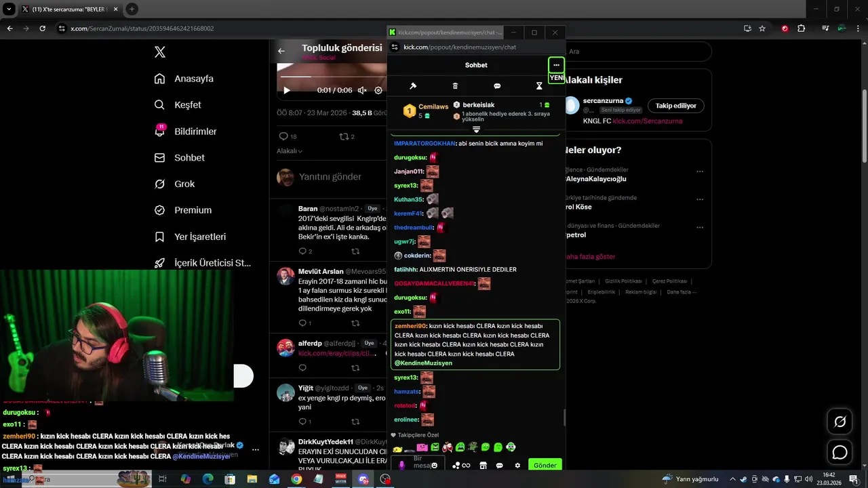This screenshot has width=868, height=488.
Task: Open the video settings gear icon
Action: coord(378,90)
